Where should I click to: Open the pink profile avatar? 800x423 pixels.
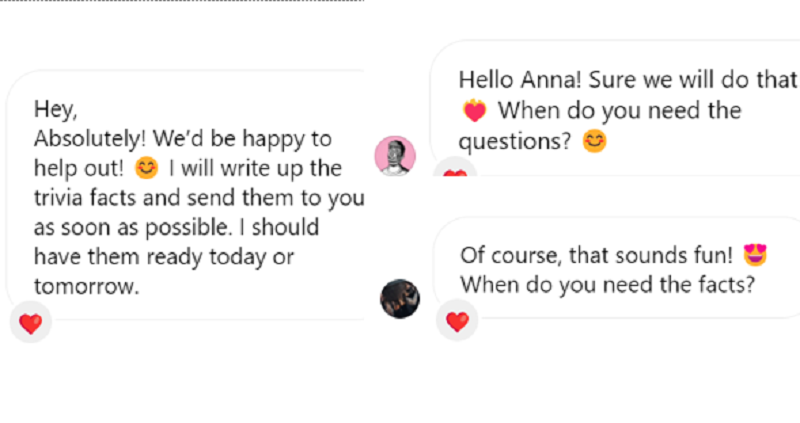pyautogui.click(x=395, y=156)
